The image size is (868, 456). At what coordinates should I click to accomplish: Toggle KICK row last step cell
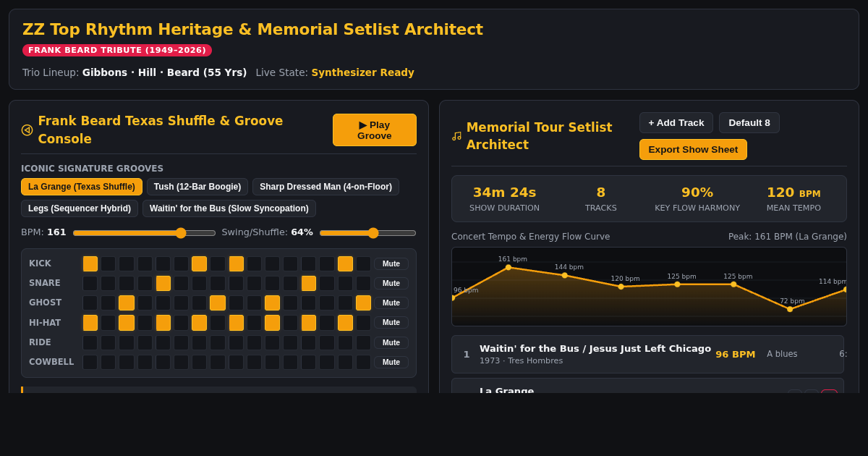click(x=364, y=263)
